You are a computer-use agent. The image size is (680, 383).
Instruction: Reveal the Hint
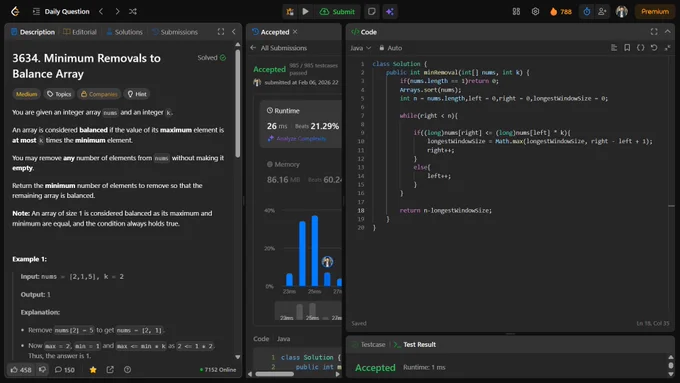click(137, 94)
